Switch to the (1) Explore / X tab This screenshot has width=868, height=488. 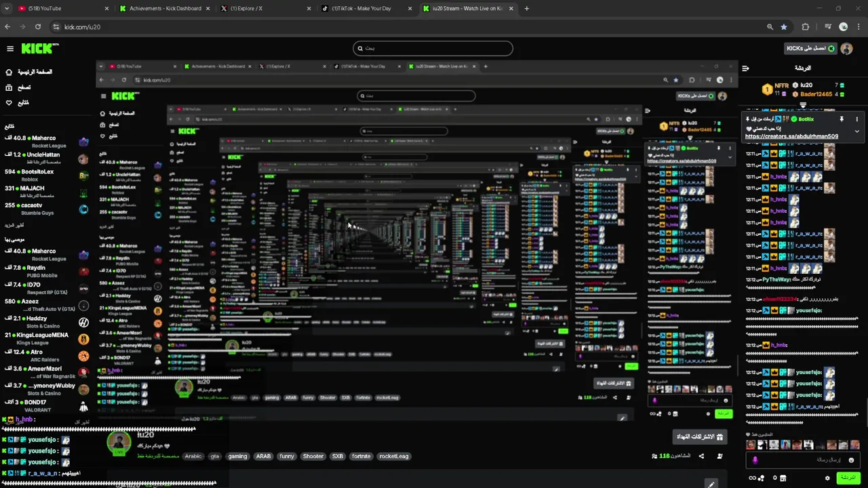pyautogui.click(x=266, y=9)
